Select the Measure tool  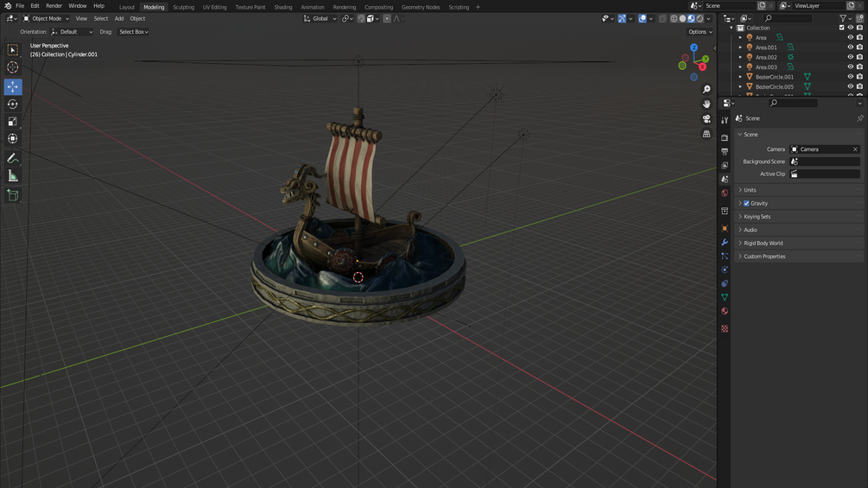tap(12, 176)
